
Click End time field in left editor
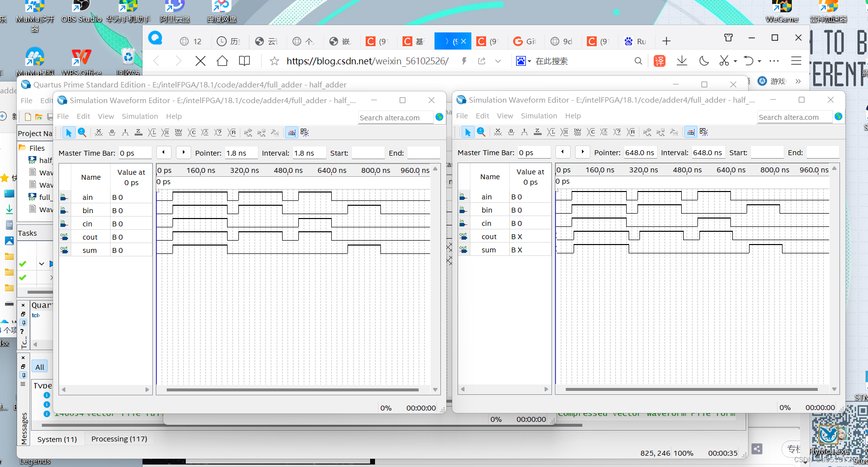pos(423,153)
